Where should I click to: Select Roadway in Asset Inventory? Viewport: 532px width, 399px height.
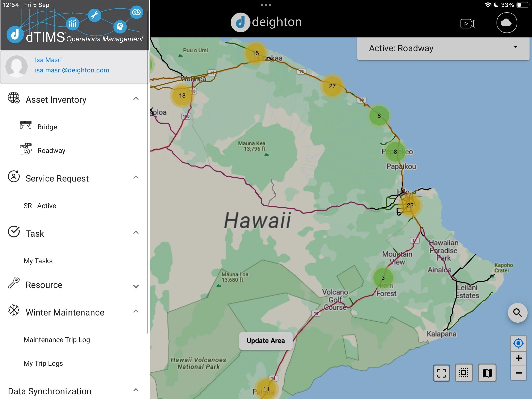[51, 150]
